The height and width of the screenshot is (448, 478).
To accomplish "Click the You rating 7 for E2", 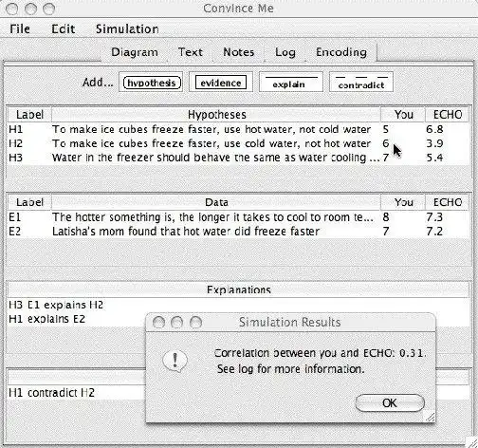I will click(x=386, y=232).
